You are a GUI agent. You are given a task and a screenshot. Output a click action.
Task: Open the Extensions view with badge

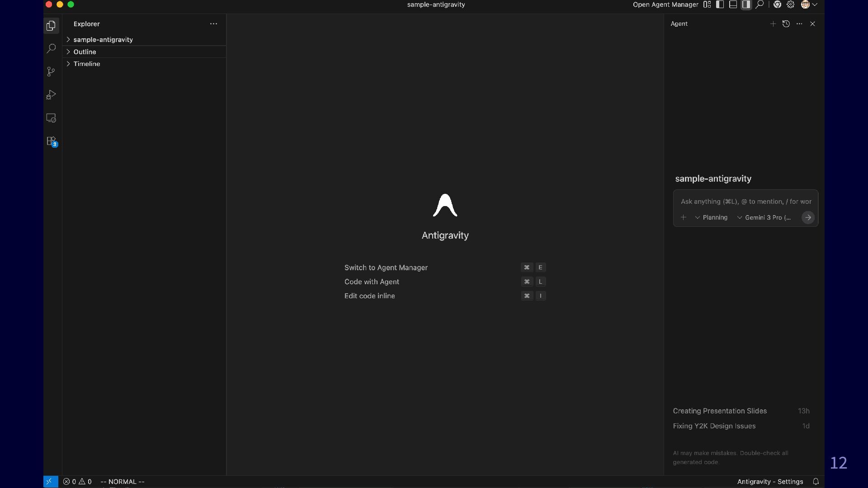pos(51,141)
